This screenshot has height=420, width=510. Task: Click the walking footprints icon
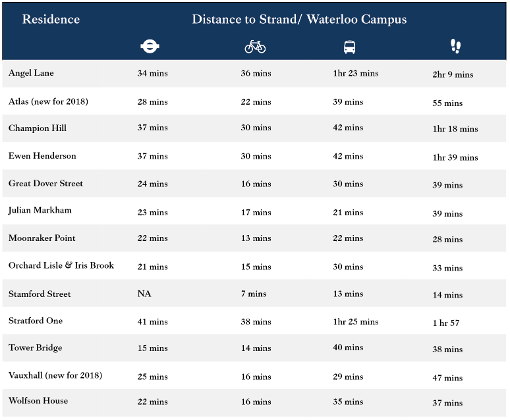455,46
